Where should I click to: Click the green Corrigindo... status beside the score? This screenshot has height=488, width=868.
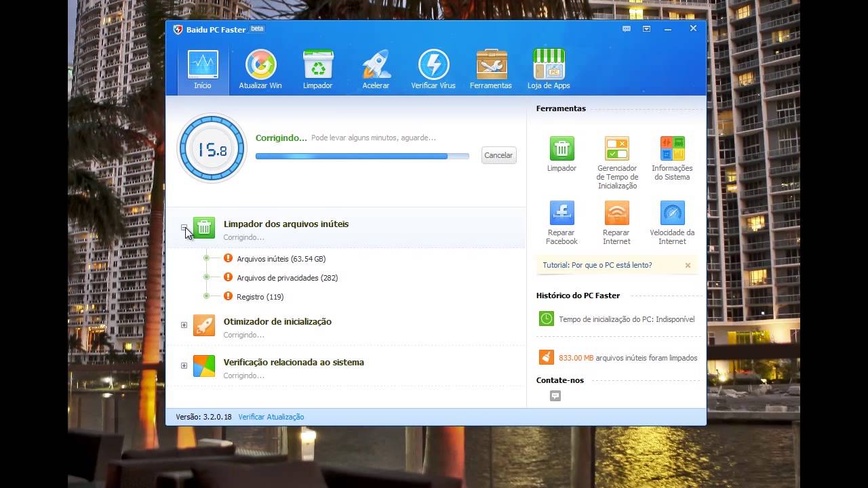[281, 138]
